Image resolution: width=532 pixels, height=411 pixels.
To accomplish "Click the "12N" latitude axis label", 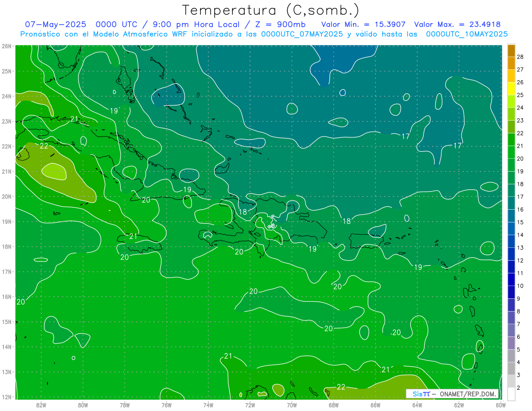I will click(x=7, y=397).
